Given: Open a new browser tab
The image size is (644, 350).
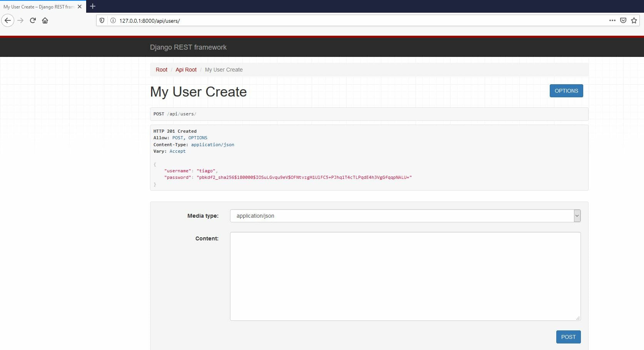Looking at the screenshot, I should [93, 6].
